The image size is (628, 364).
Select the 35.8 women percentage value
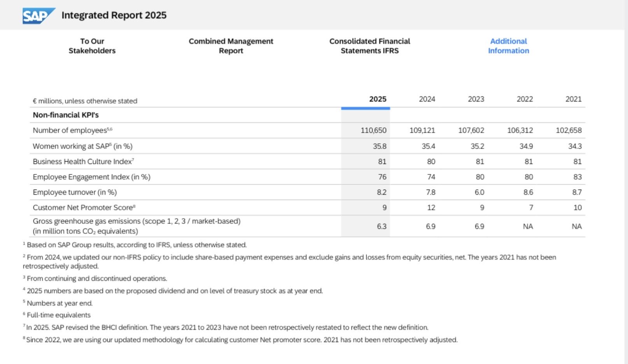380,146
